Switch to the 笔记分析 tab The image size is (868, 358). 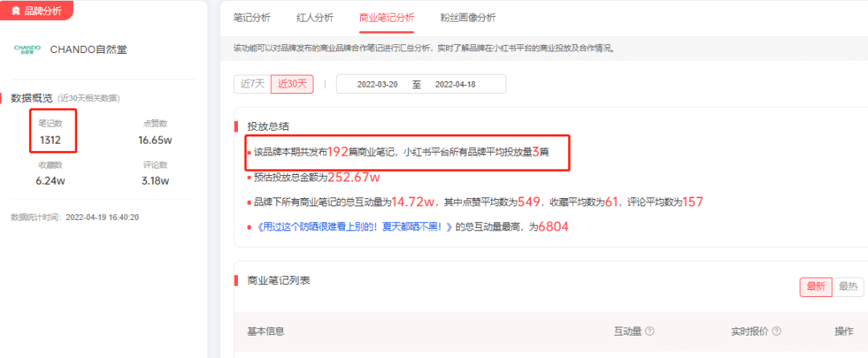point(252,18)
